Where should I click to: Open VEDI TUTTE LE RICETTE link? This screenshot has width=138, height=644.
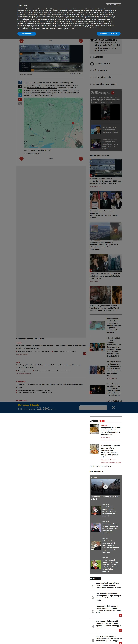tap(100, 466)
